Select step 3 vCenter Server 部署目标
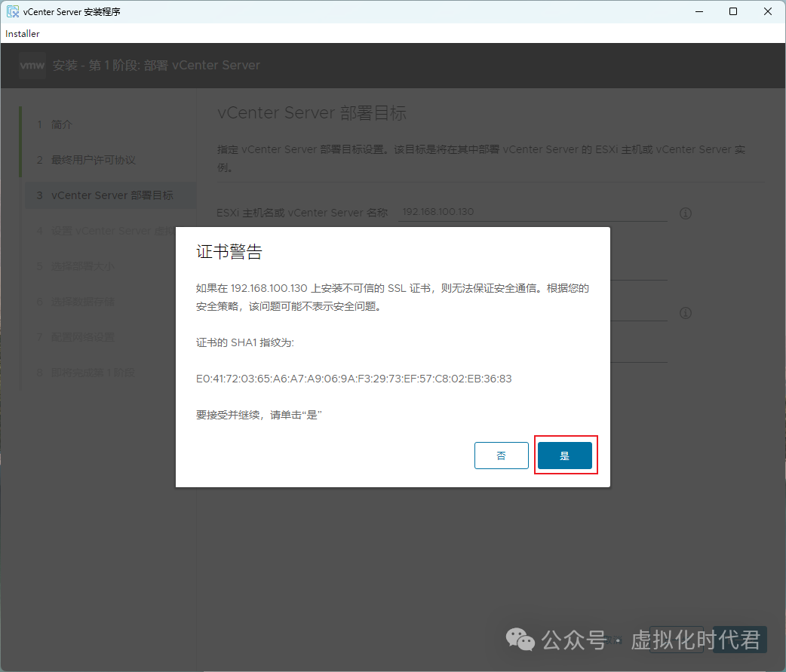 (110, 195)
